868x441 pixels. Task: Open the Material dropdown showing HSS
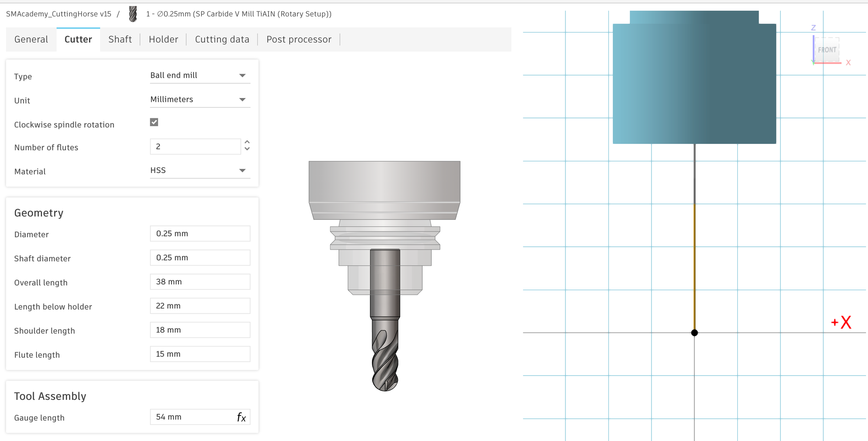point(200,170)
